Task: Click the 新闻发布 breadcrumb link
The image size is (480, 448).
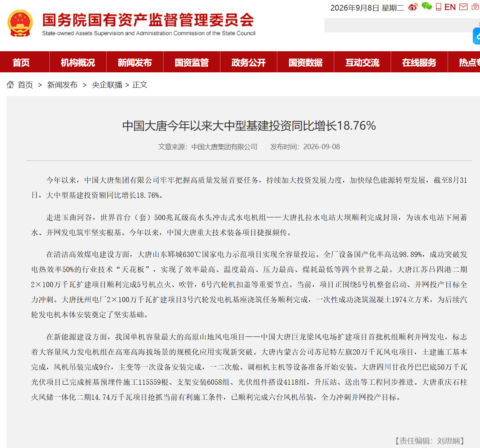Action: 62,85
